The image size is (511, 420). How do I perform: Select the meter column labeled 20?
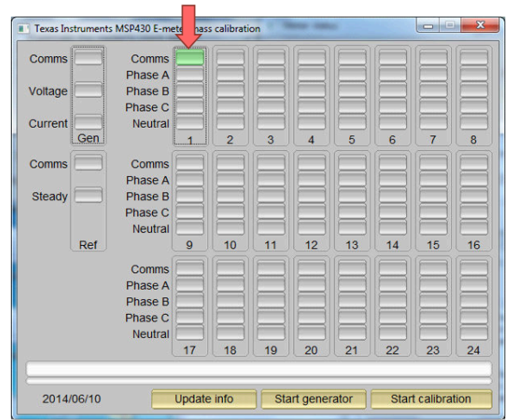click(311, 350)
